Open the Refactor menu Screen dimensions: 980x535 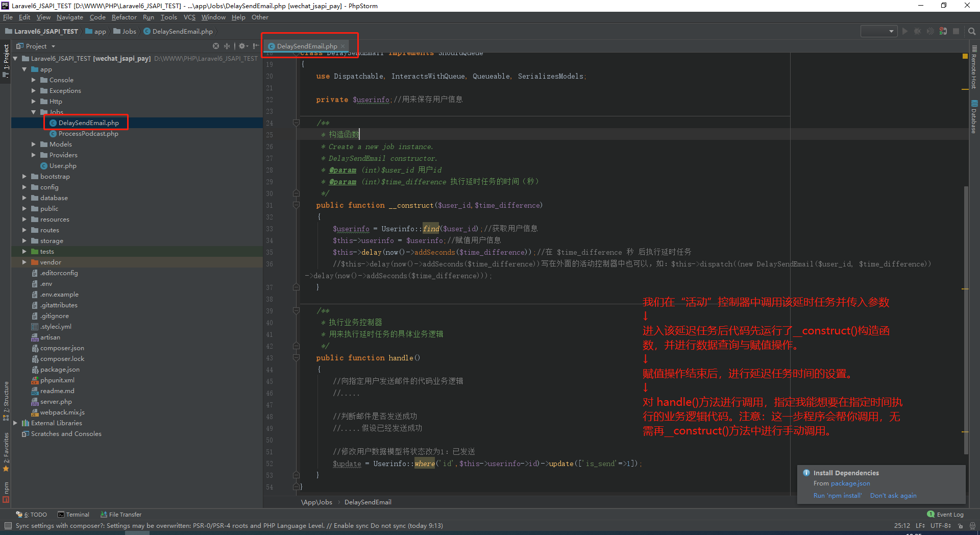tap(124, 17)
